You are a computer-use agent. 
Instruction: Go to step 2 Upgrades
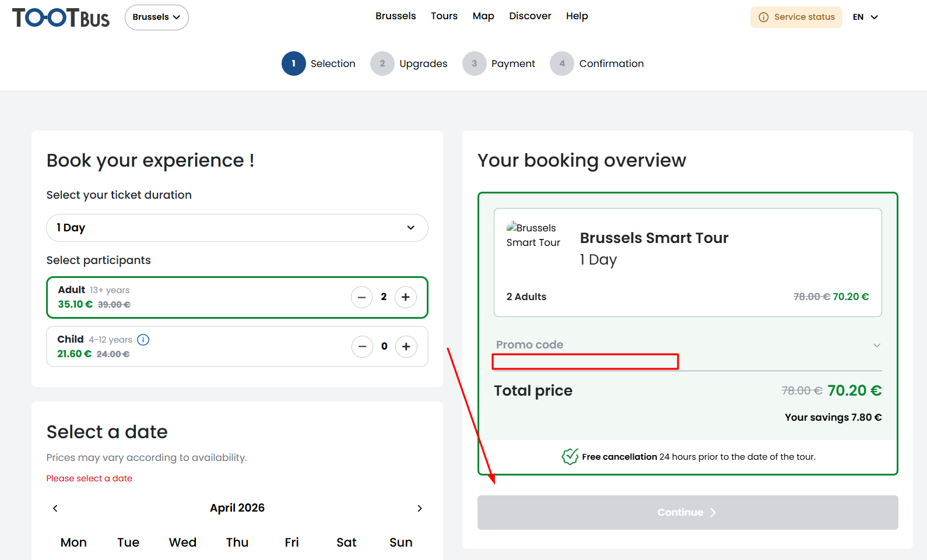[x=409, y=64]
